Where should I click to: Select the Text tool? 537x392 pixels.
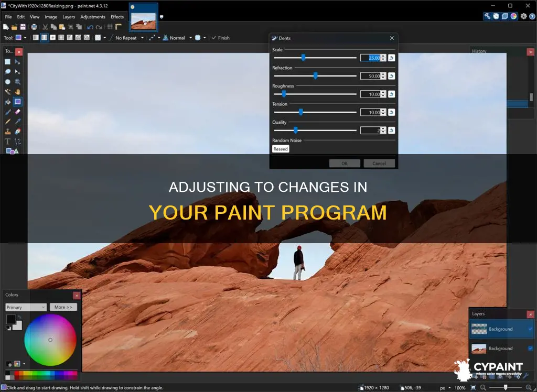point(7,141)
